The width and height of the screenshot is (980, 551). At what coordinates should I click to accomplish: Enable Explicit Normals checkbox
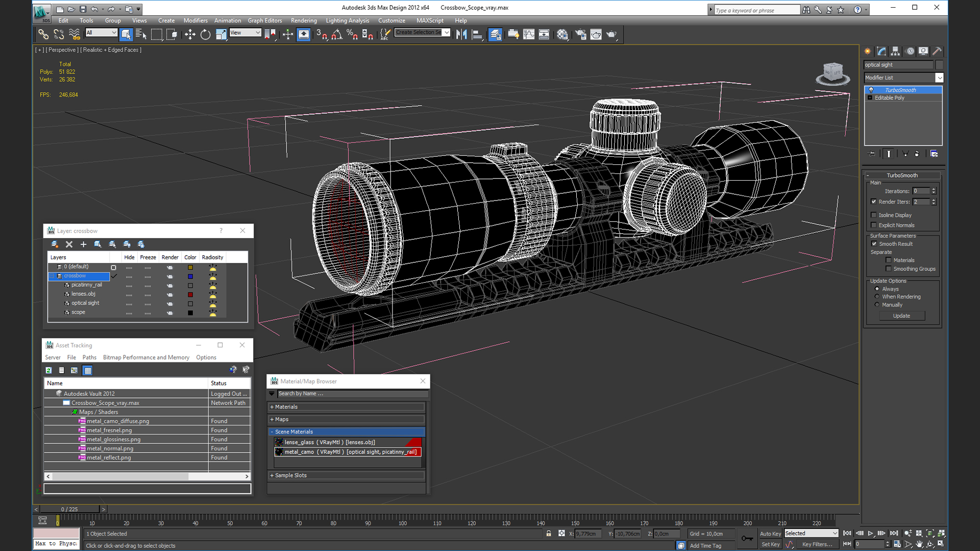pyautogui.click(x=874, y=225)
